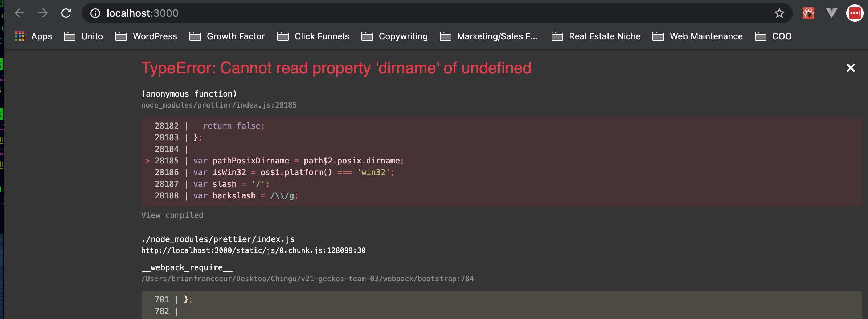This screenshot has height=319, width=868.
Task: Open the Copywriting bookmark folder
Action: coord(395,36)
